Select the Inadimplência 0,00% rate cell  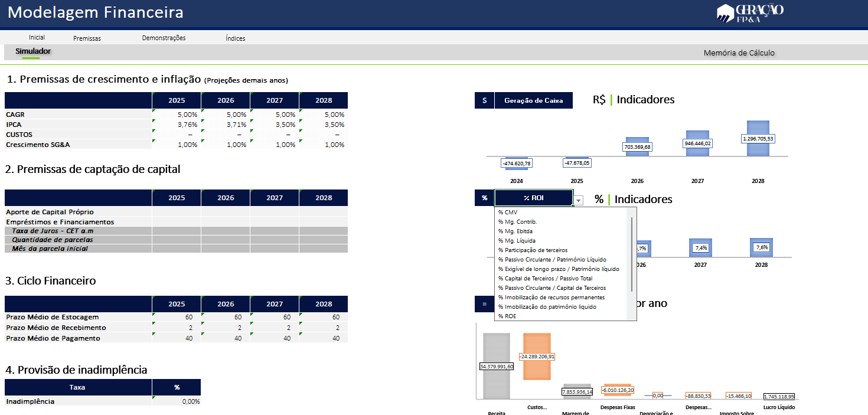176,401
